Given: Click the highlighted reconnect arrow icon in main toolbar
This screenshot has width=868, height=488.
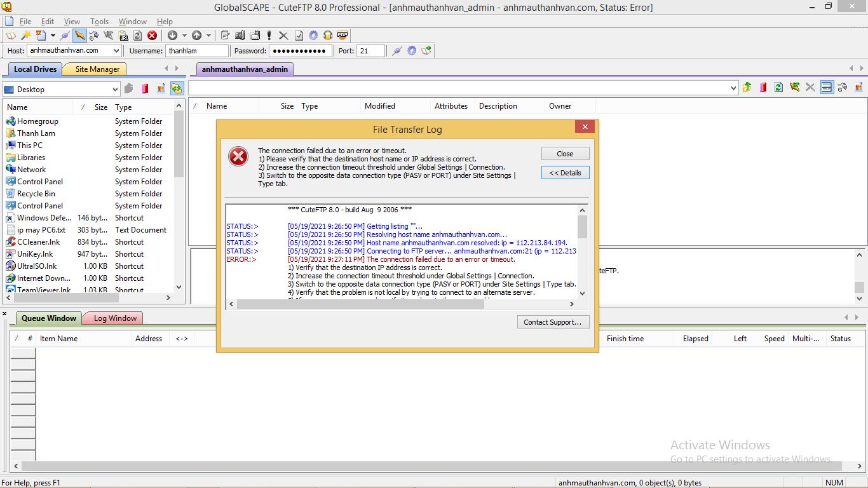Looking at the screenshot, I should [79, 36].
